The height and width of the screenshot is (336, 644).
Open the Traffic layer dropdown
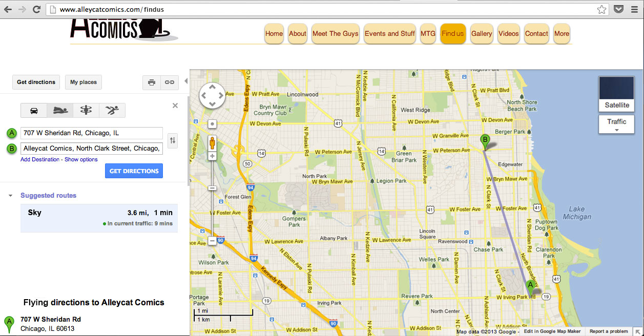[617, 124]
